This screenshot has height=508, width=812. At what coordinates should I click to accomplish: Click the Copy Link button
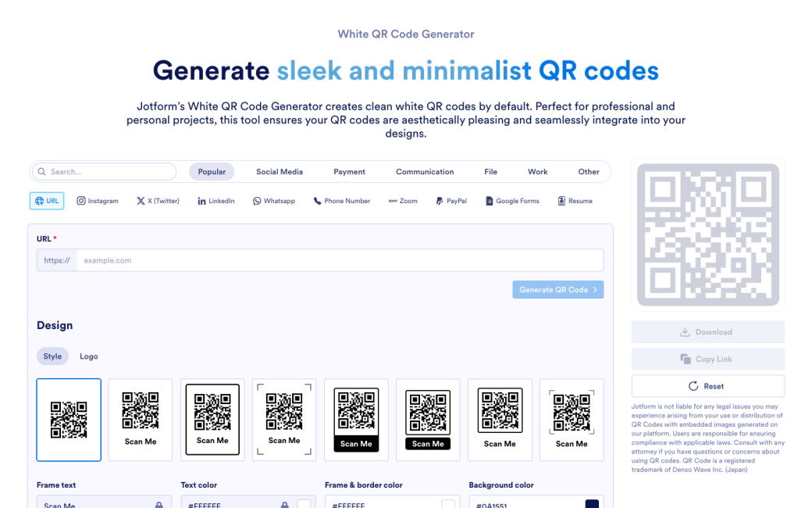point(707,359)
